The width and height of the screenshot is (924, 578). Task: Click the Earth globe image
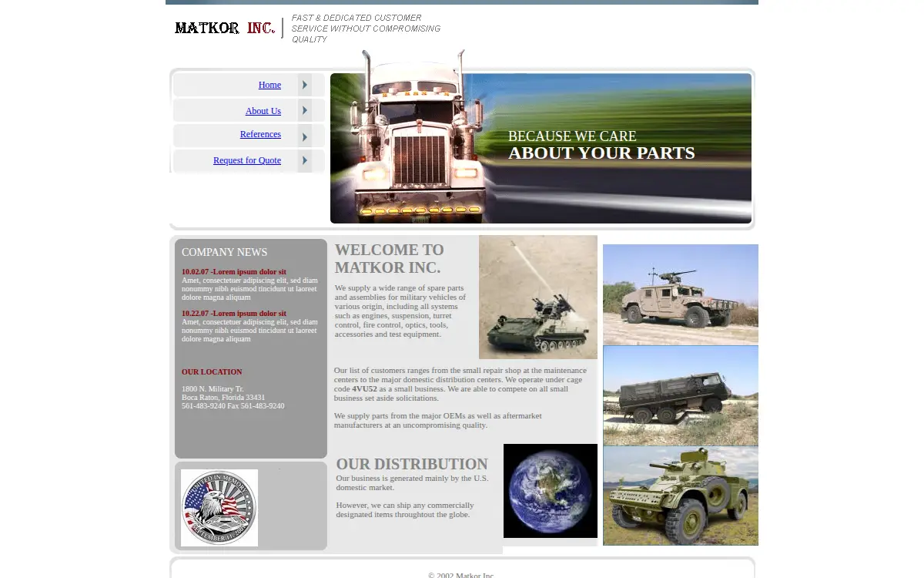coord(551,491)
